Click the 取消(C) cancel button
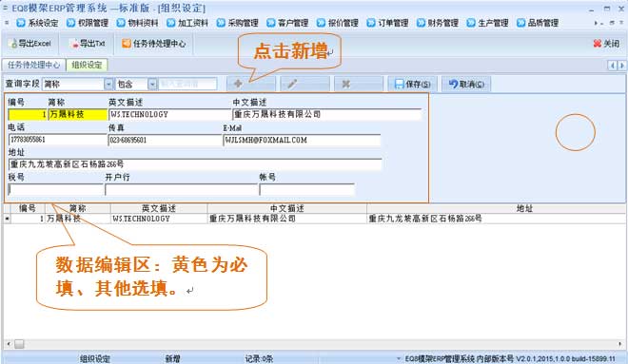628x364 pixels. click(x=466, y=84)
